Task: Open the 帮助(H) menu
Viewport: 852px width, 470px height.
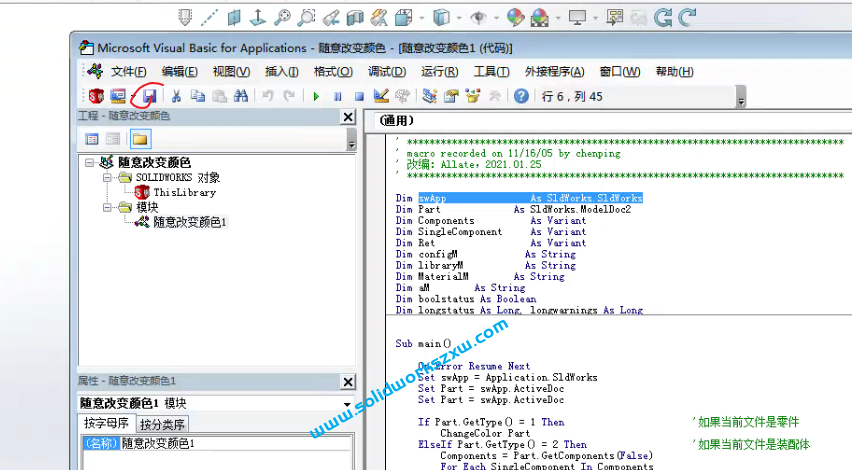Action: (x=674, y=72)
